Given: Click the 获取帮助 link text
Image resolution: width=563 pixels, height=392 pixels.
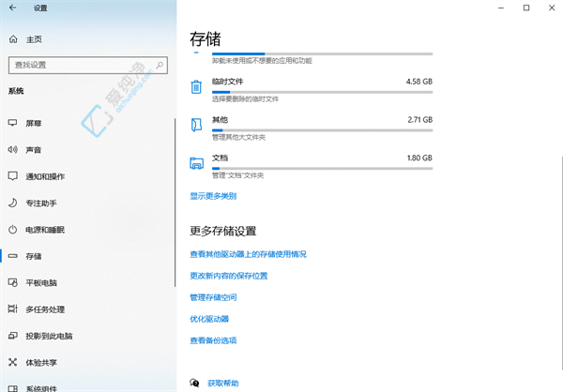Looking at the screenshot, I should 223,384.
